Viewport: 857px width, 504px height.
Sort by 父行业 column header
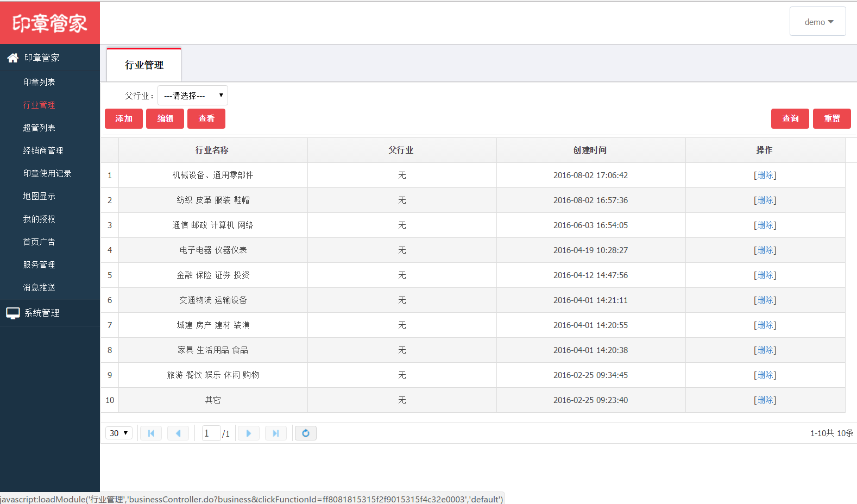402,150
